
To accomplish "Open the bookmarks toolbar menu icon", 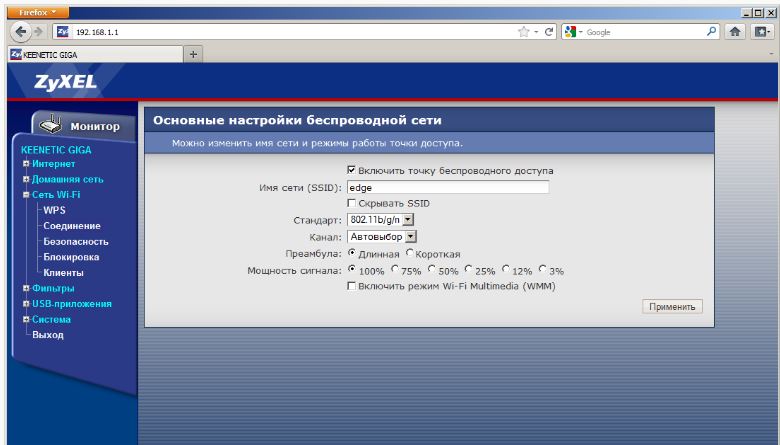I will (762, 32).
